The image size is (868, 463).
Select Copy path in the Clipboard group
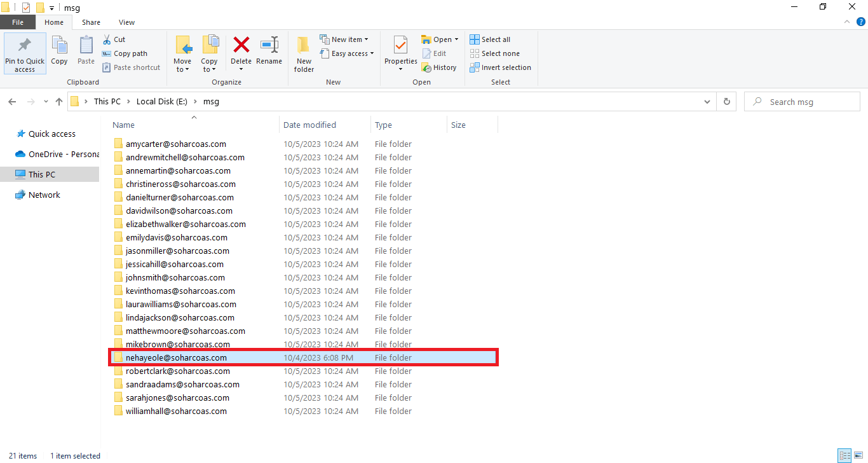pos(125,53)
